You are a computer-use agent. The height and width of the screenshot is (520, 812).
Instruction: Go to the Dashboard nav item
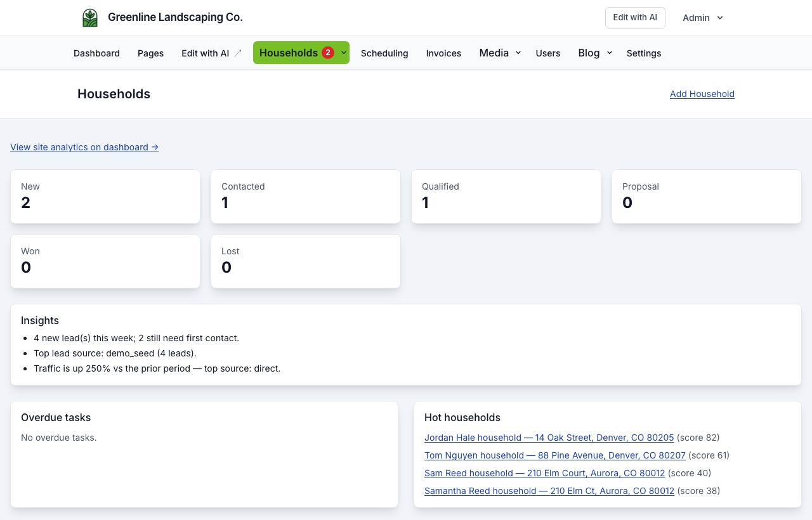96,53
